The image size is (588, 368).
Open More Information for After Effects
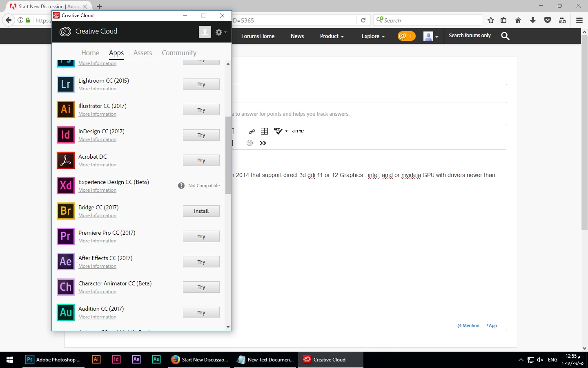click(x=97, y=266)
